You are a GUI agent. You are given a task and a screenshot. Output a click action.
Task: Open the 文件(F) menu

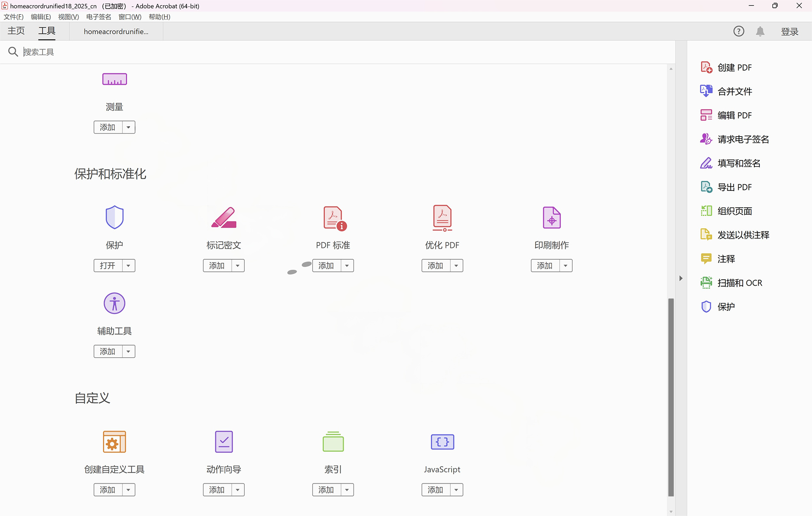pos(13,17)
